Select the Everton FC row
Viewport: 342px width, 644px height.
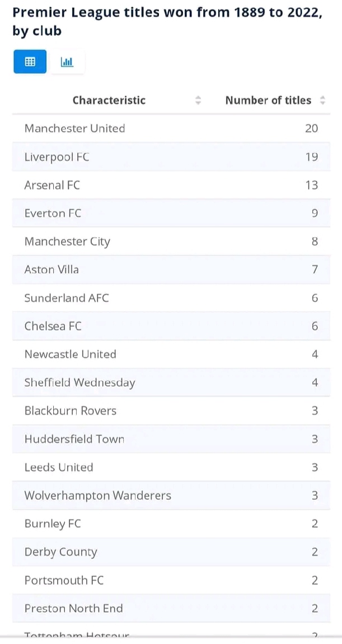171,213
